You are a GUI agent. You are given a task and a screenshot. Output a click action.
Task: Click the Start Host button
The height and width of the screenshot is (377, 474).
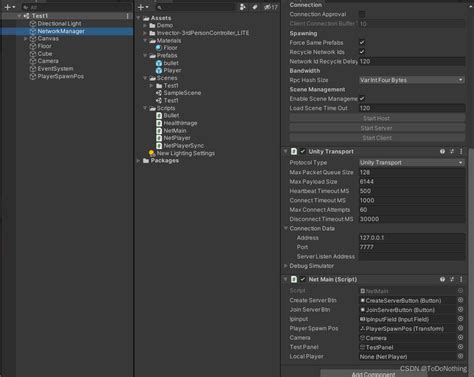pyautogui.click(x=377, y=118)
